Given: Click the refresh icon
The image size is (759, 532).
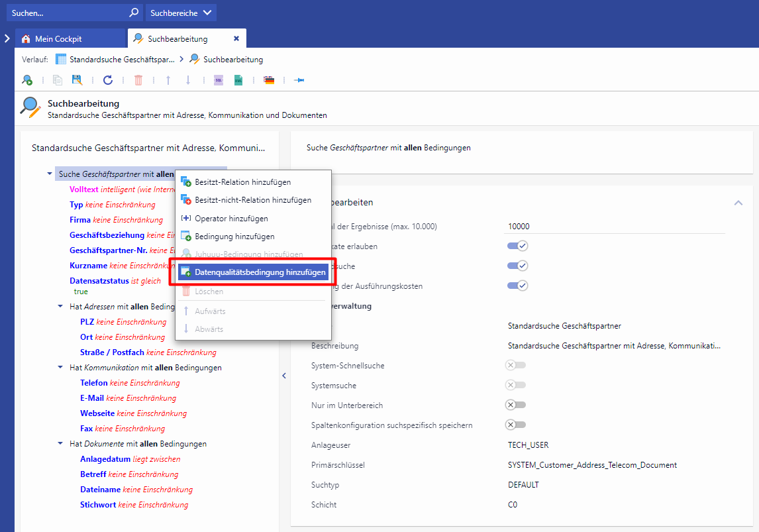Looking at the screenshot, I should [108, 80].
